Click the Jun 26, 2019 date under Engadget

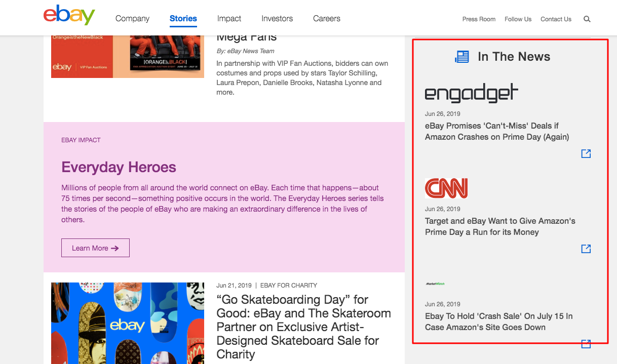pos(443,114)
